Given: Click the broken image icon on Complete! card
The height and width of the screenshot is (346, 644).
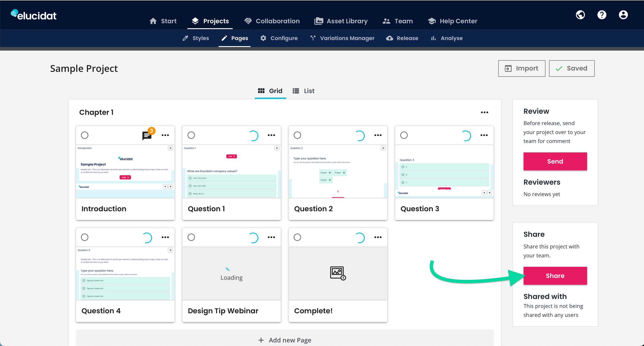Looking at the screenshot, I should (x=338, y=273).
